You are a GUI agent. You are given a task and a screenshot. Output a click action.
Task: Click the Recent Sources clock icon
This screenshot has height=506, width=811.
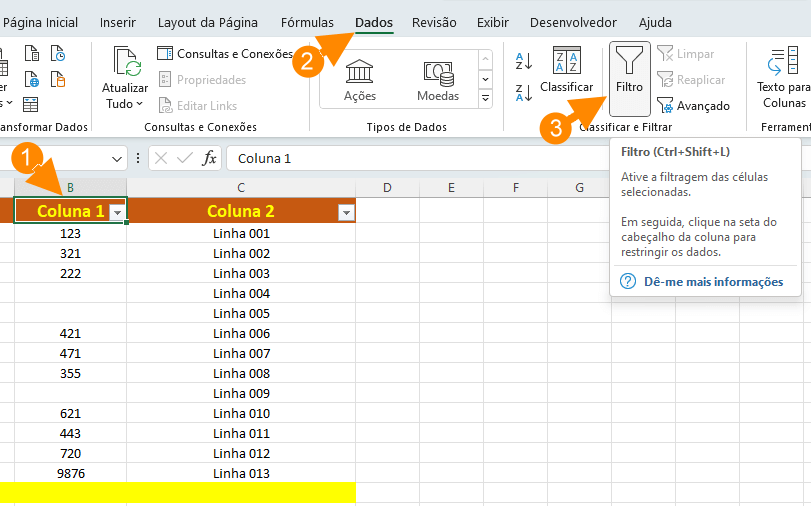tap(57, 54)
